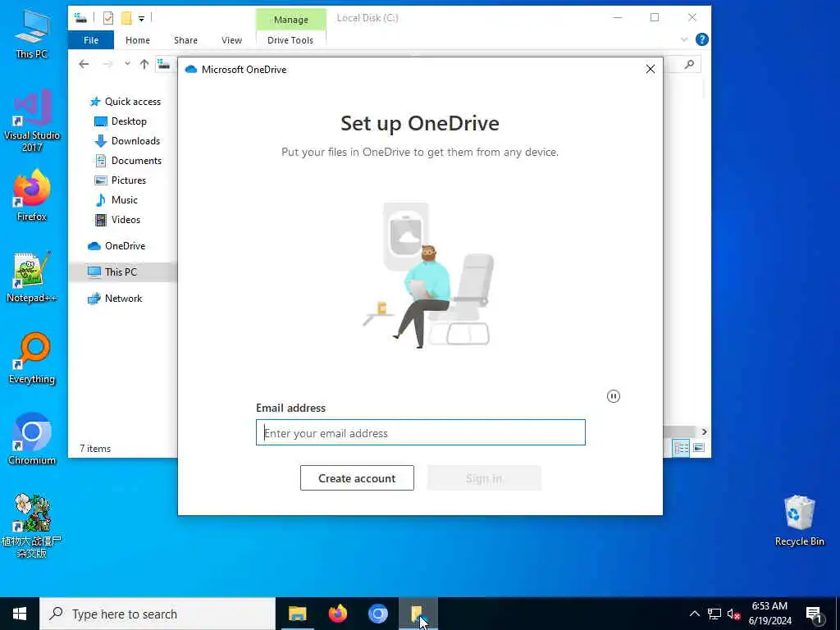Launch Firefox from the taskbar
The image size is (840, 630).
pyautogui.click(x=337, y=614)
